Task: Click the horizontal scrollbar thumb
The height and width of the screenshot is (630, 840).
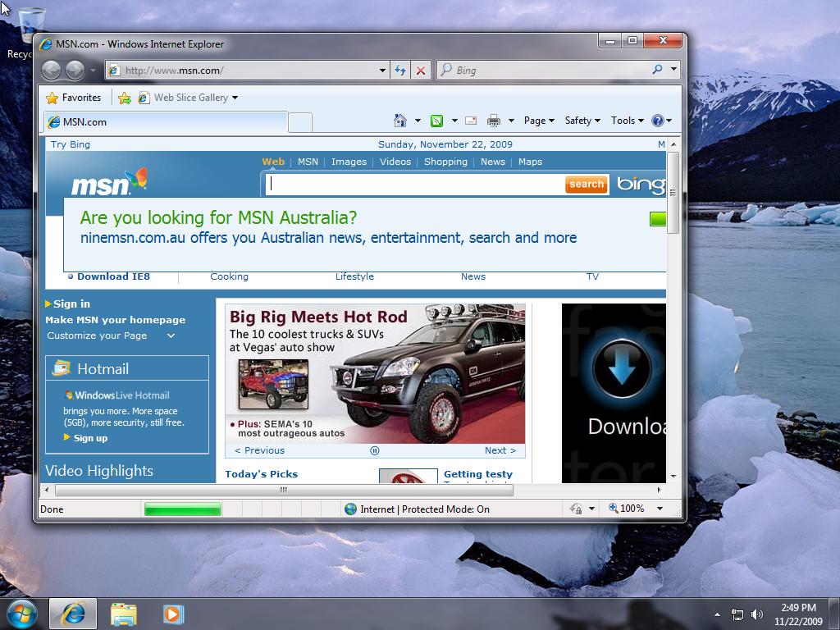Action: (283, 490)
